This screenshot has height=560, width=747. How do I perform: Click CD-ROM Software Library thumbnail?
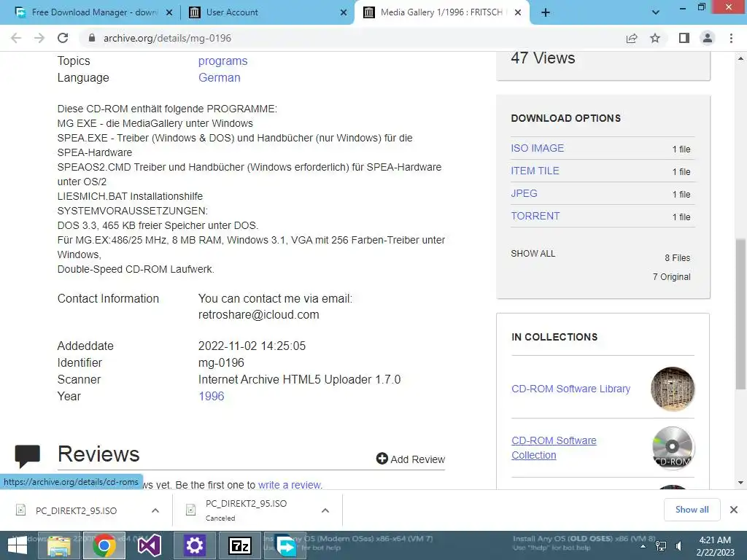pos(673,389)
